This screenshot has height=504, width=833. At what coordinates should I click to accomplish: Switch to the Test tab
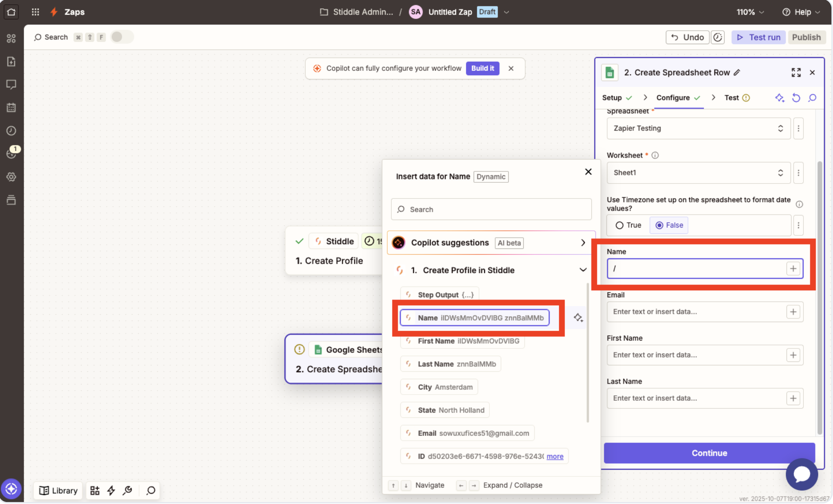point(731,98)
